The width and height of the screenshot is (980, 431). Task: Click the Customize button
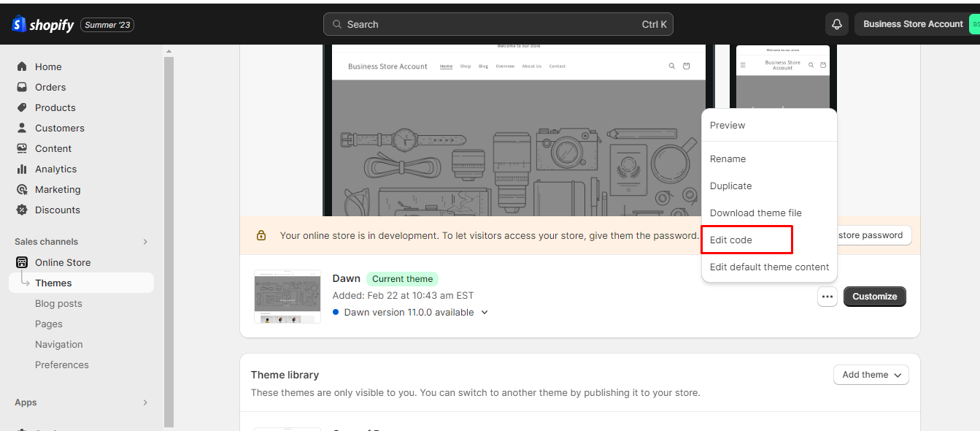(x=875, y=297)
